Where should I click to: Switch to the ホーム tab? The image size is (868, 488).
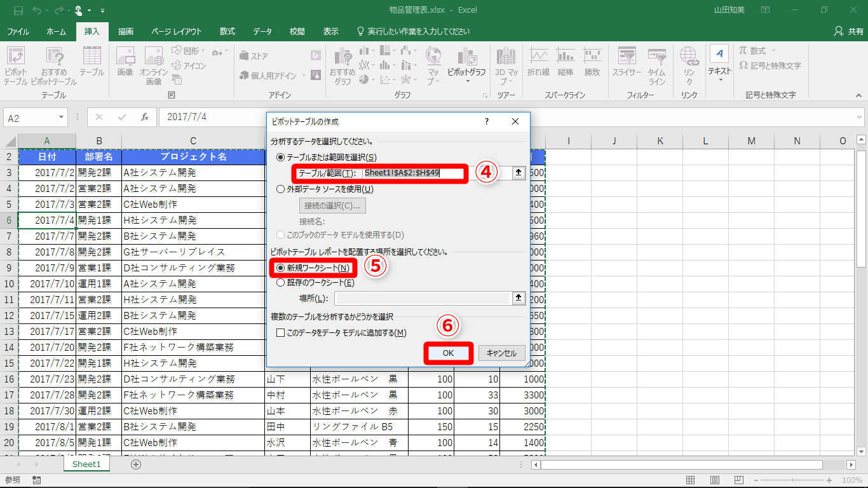[56, 31]
